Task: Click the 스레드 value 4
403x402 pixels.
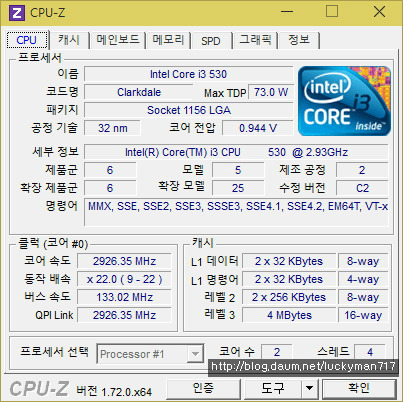Action: tap(370, 352)
